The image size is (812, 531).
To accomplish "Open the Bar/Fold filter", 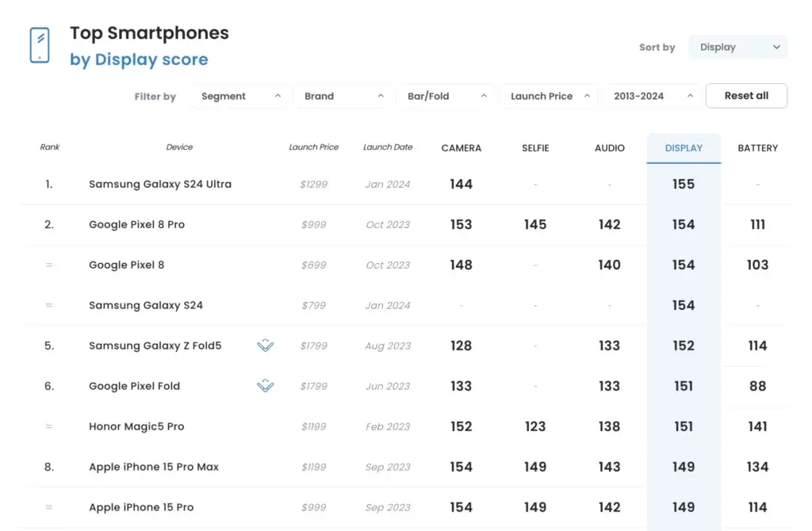I will 446,96.
